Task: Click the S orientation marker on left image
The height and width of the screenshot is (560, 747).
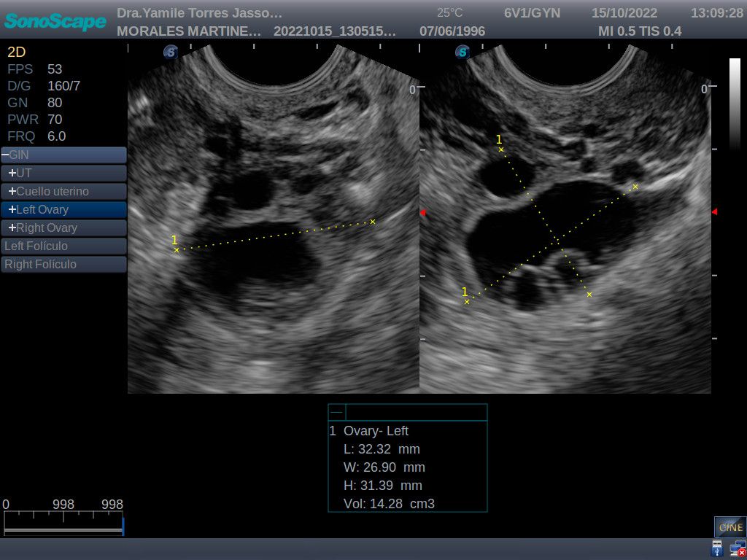Action: [x=171, y=52]
